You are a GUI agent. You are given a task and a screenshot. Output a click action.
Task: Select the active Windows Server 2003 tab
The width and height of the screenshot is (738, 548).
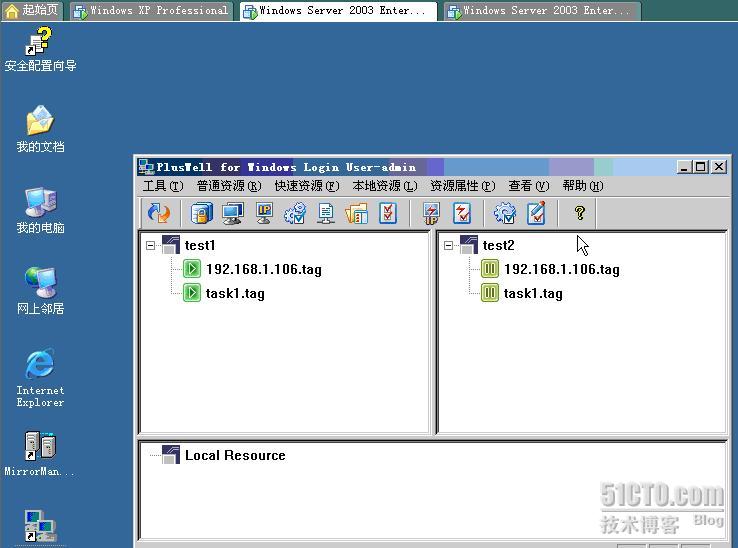click(x=338, y=10)
